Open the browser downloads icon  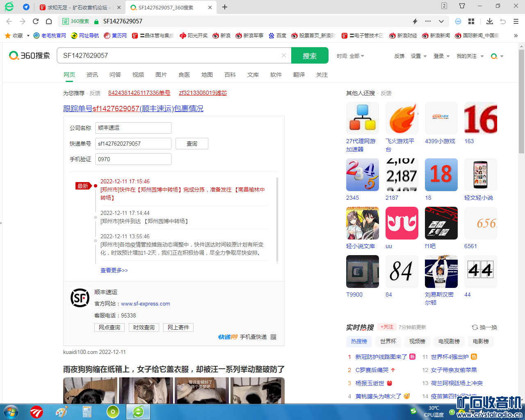point(489,21)
